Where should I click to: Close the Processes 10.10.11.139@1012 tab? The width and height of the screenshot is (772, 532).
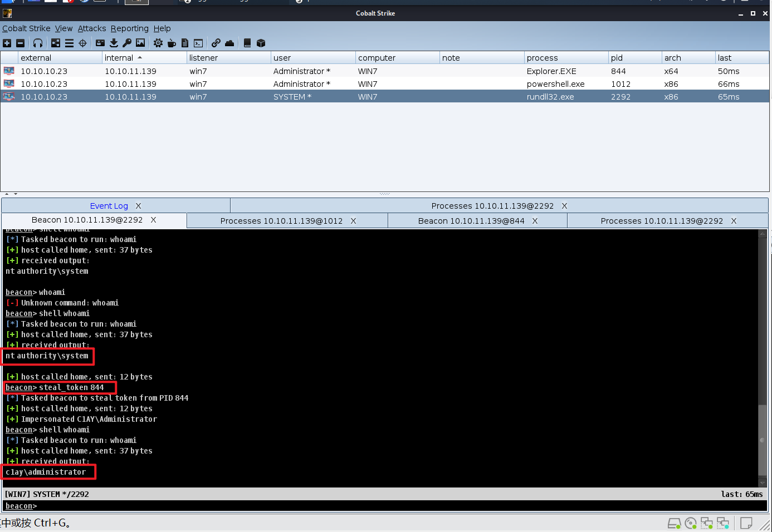353,221
